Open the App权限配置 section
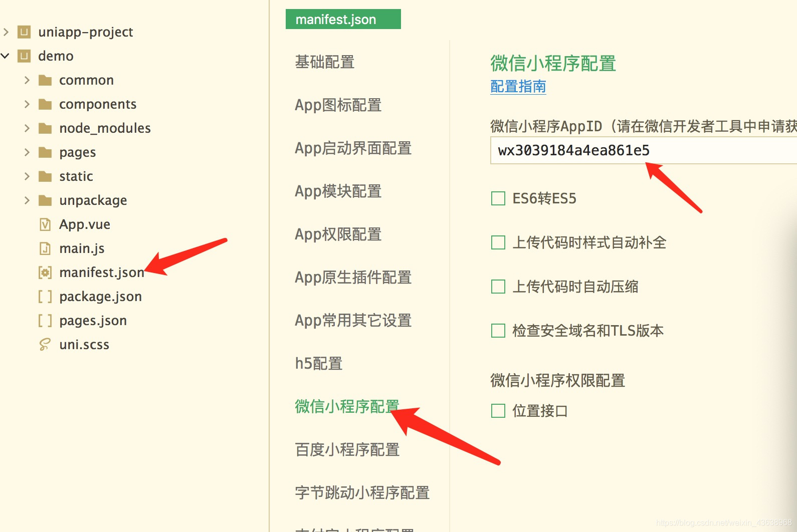Screen dimensions: 797x532 coord(338,234)
